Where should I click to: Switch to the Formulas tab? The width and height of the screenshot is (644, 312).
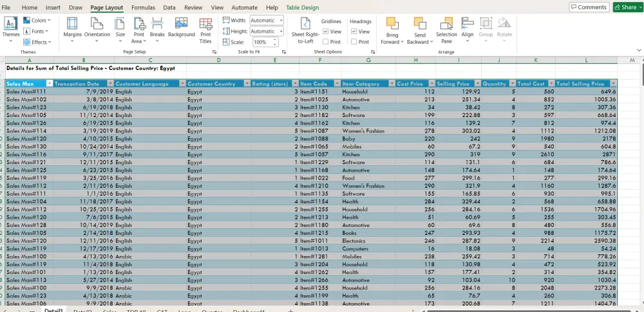pos(144,7)
